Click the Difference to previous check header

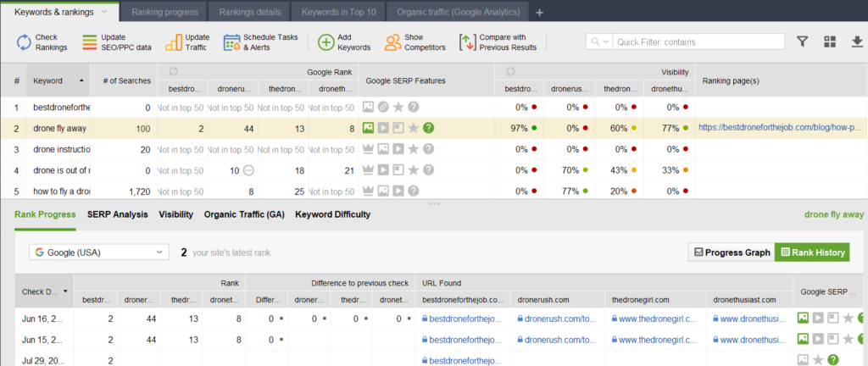[x=330, y=283]
